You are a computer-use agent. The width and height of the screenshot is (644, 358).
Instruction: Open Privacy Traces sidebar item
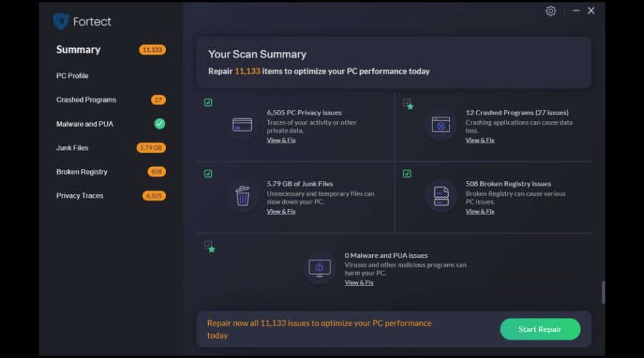tap(80, 195)
